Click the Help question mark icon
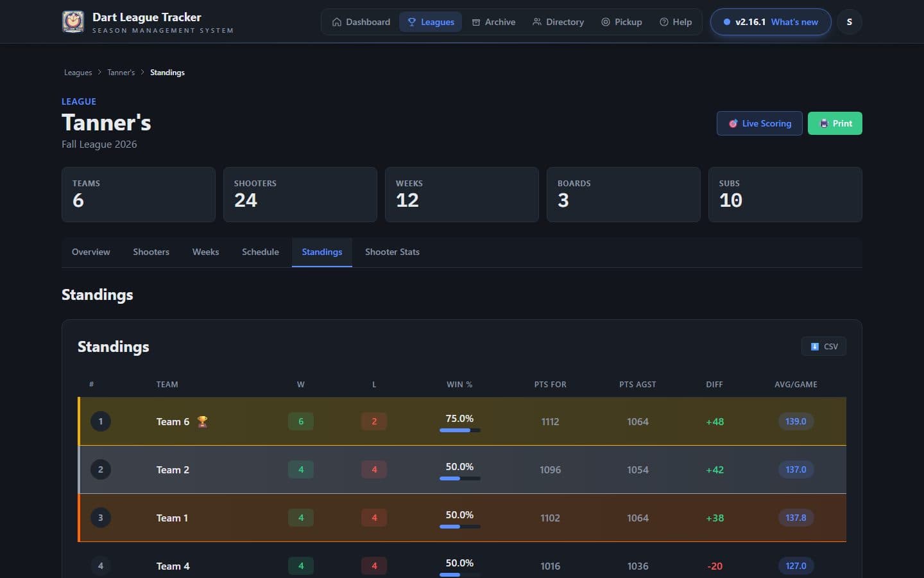Screen dimensions: 924x578 click(664, 22)
